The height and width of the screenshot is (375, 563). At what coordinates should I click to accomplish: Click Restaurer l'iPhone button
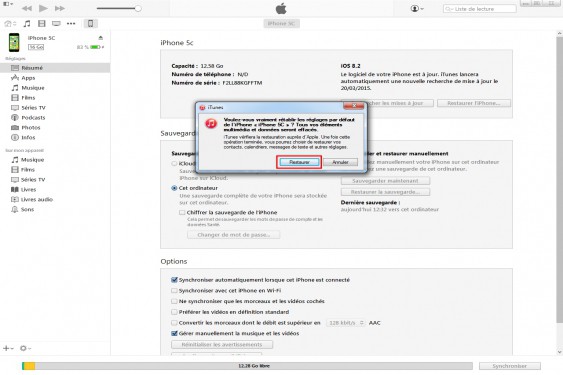click(x=474, y=103)
